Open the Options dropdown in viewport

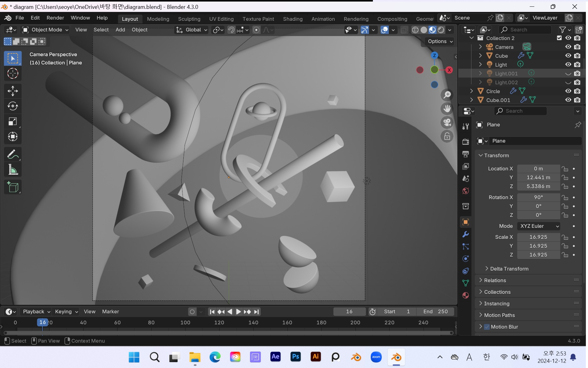pos(440,41)
